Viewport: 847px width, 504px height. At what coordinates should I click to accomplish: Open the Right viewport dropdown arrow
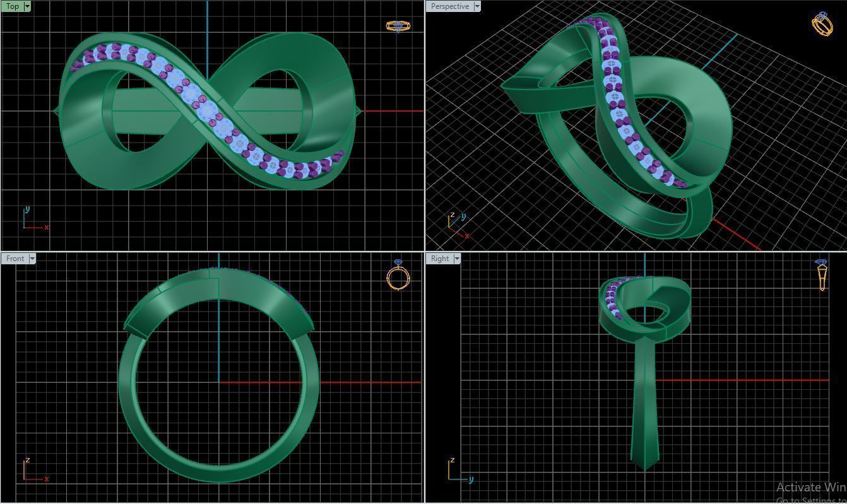coord(457,259)
